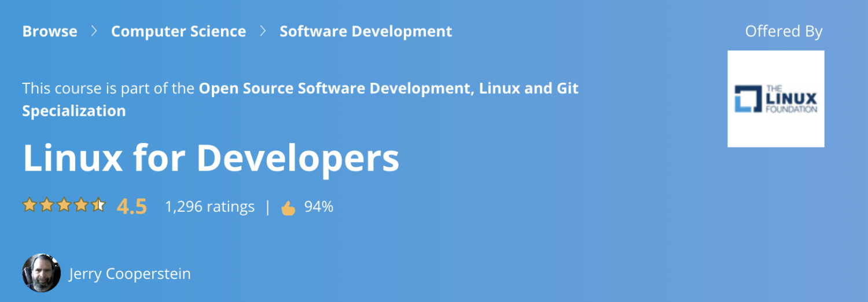
Task: Click the Offered By label
Action: point(784,31)
